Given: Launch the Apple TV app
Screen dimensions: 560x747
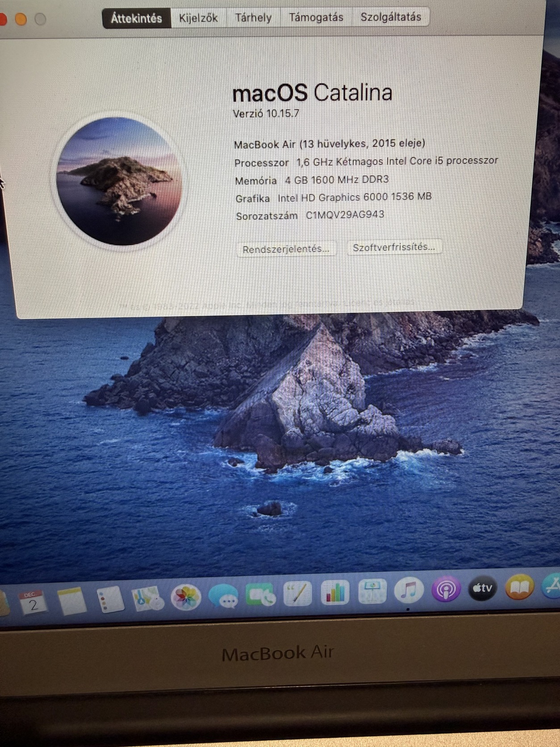Looking at the screenshot, I should click(482, 588).
